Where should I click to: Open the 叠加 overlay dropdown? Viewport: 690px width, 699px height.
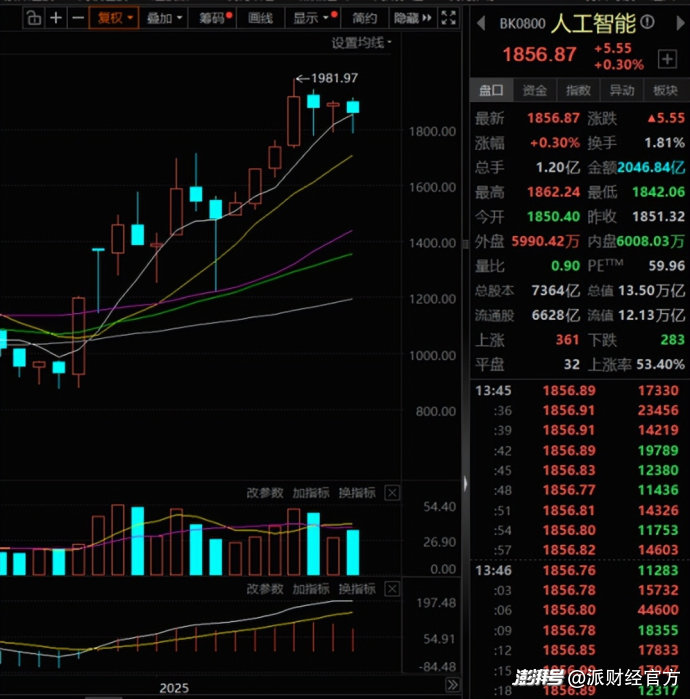[164, 17]
